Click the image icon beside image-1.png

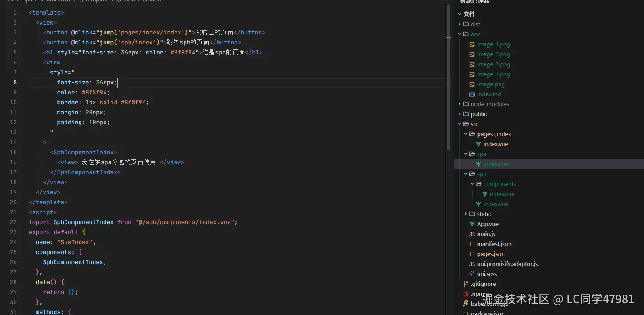[x=472, y=44]
